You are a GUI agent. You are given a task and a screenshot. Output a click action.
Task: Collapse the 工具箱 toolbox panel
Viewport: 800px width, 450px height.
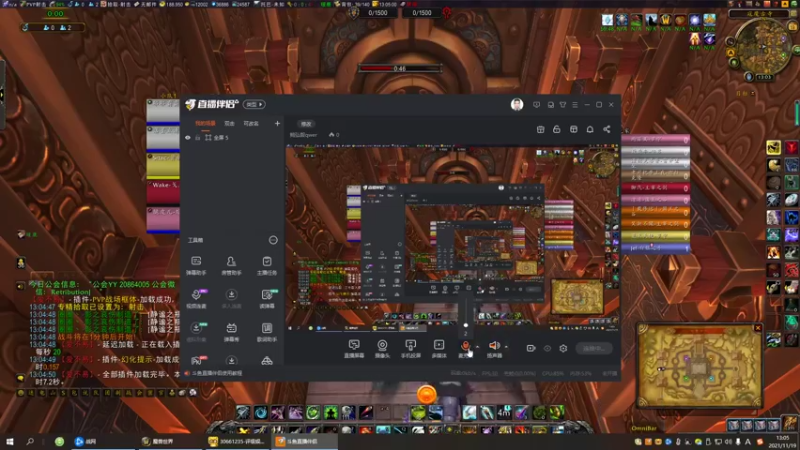click(x=273, y=240)
